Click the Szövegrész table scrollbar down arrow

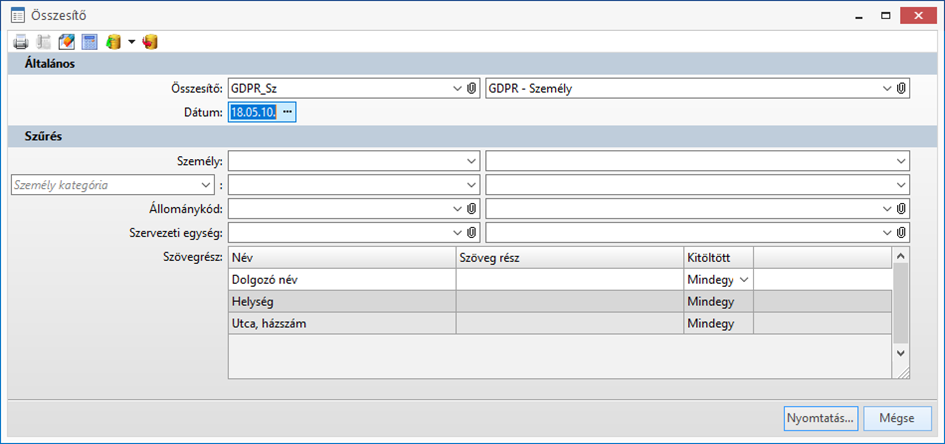coord(899,353)
